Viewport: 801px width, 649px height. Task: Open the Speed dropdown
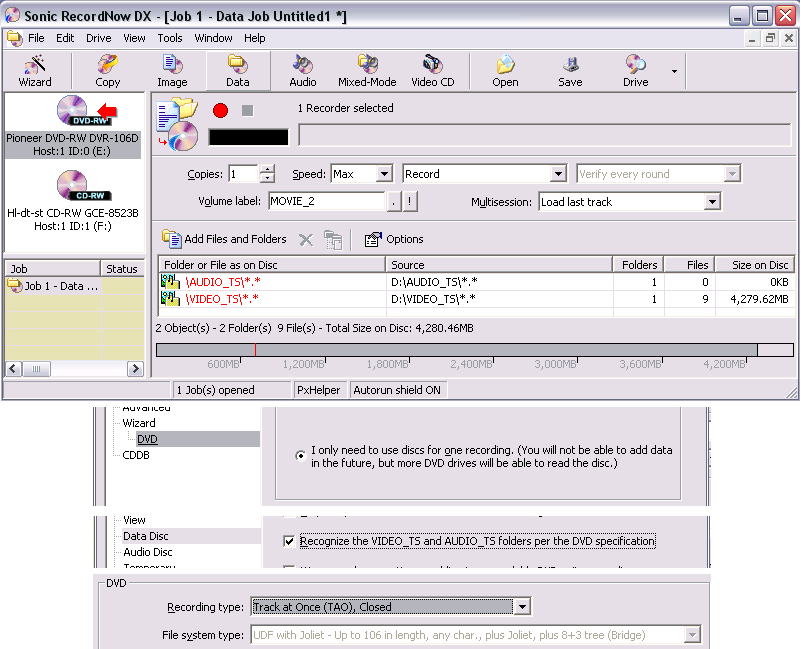384,174
